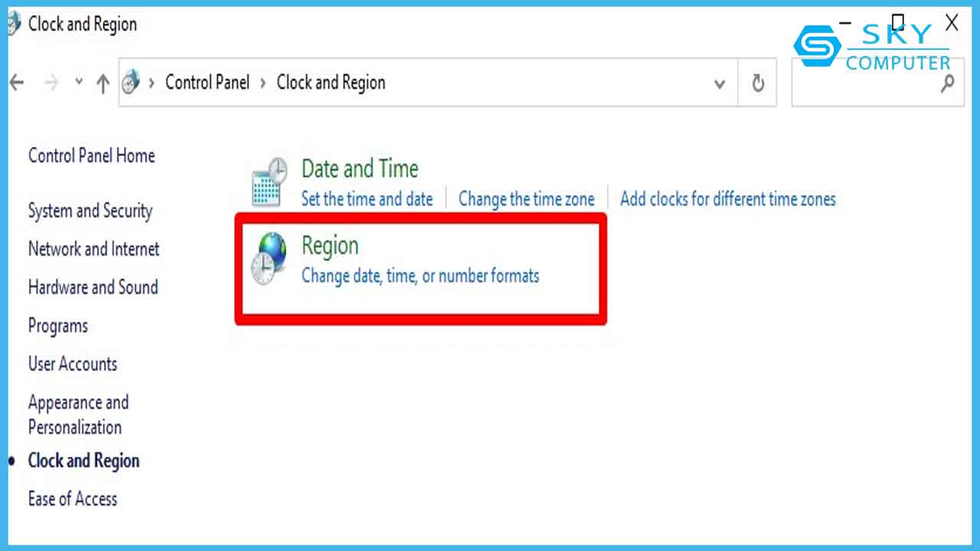Open Change the time zone link

[x=526, y=199]
